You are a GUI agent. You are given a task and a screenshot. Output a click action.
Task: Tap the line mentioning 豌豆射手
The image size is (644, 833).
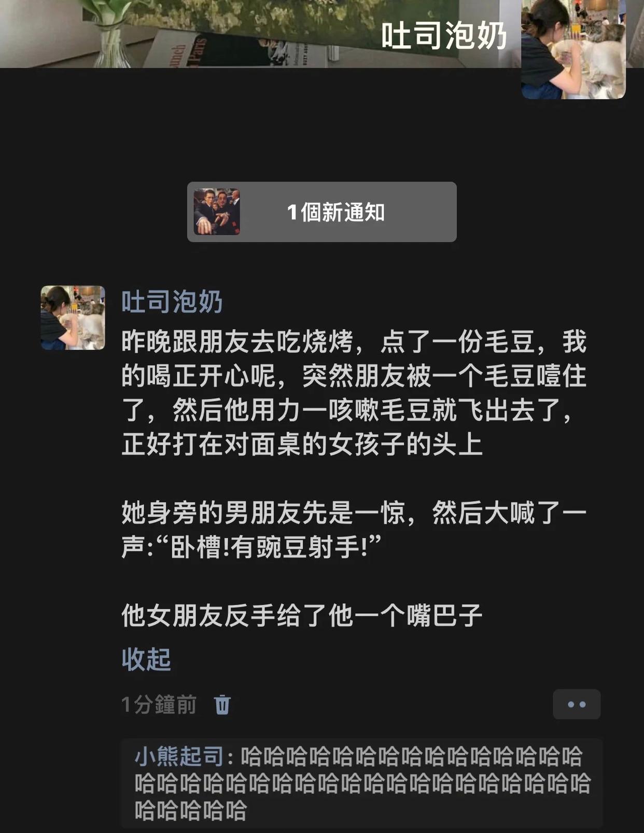pyautogui.click(x=251, y=547)
